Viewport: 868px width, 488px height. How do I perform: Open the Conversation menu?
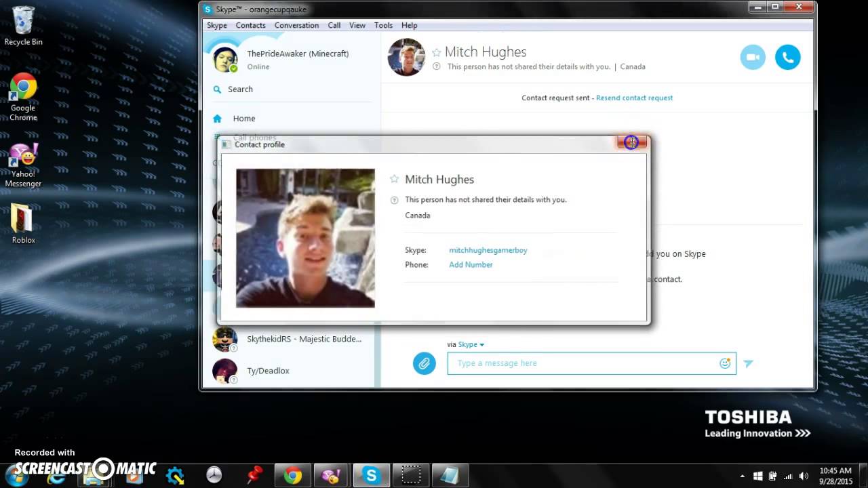tap(296, 25)
